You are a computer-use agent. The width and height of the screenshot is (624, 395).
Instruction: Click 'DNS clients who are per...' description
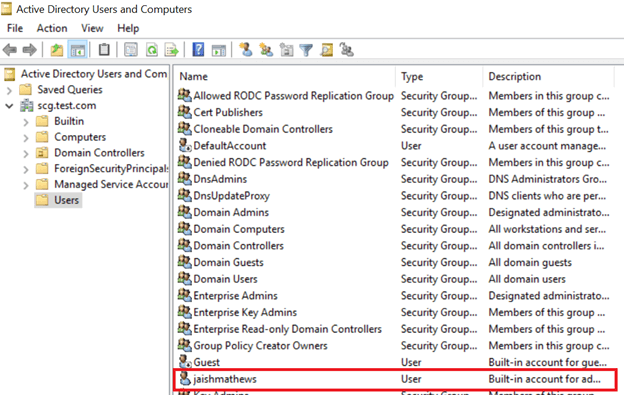[x=547, y=196]
